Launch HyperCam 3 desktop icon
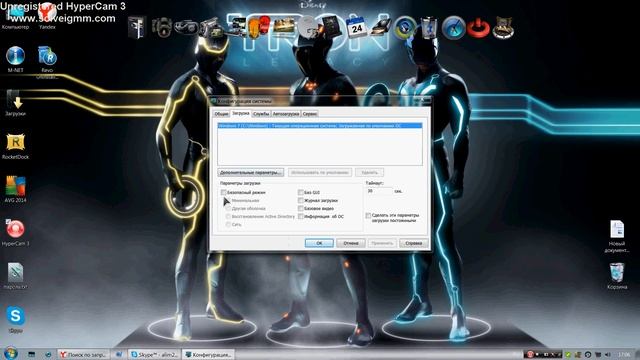640x360 pixels. point(16,233)
